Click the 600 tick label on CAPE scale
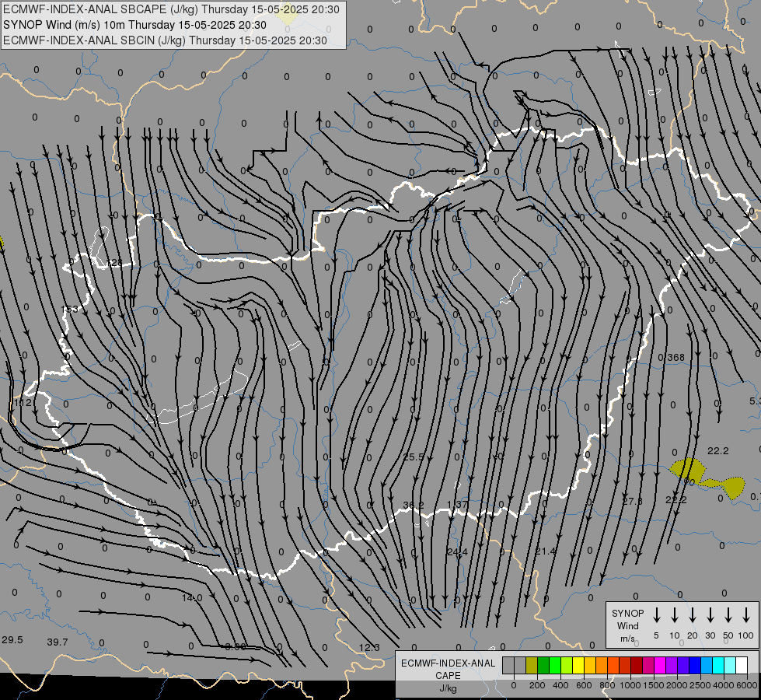761x700 pixels. click(x=584, y=685)
